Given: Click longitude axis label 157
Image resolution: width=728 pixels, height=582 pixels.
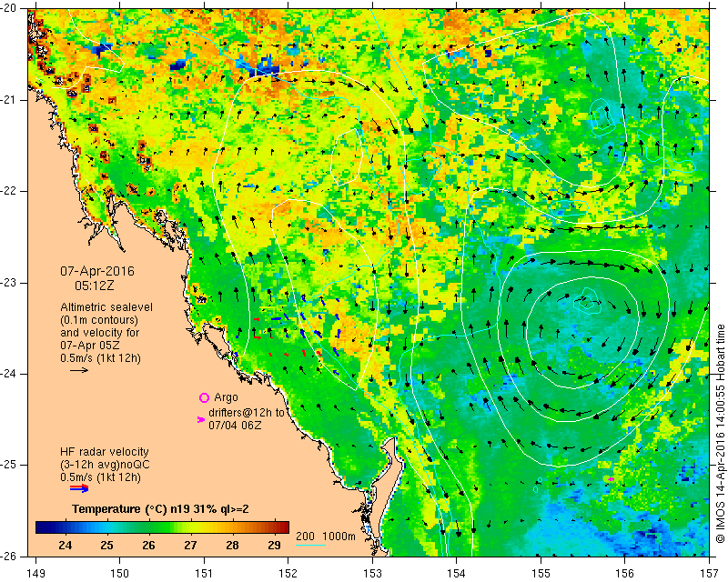Looking at the screenshot, I should click(710, 573).
